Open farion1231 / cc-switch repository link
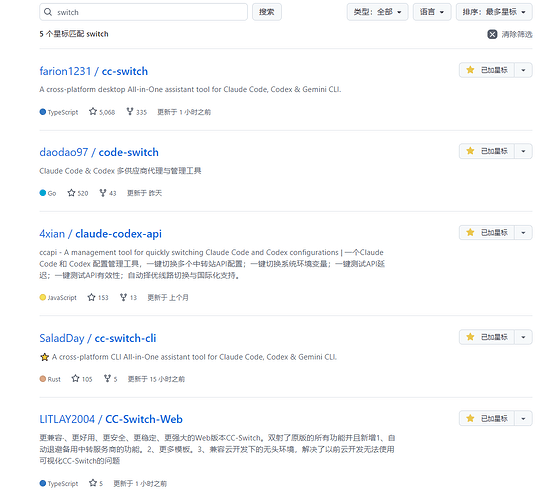 tap(94, 71)
